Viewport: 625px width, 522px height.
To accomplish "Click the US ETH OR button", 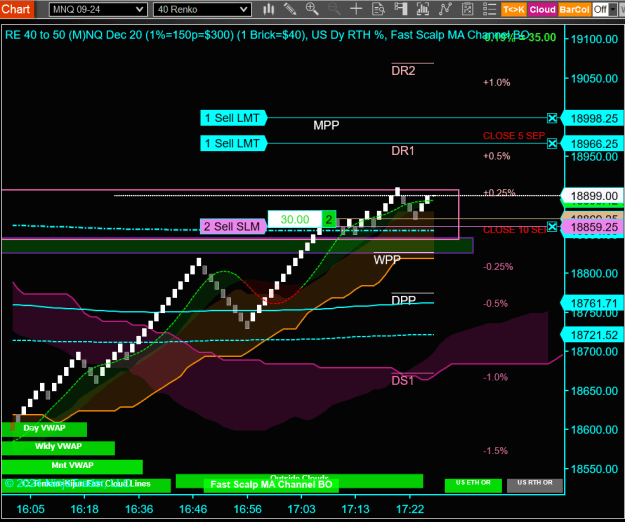I will tap(473, 485).
